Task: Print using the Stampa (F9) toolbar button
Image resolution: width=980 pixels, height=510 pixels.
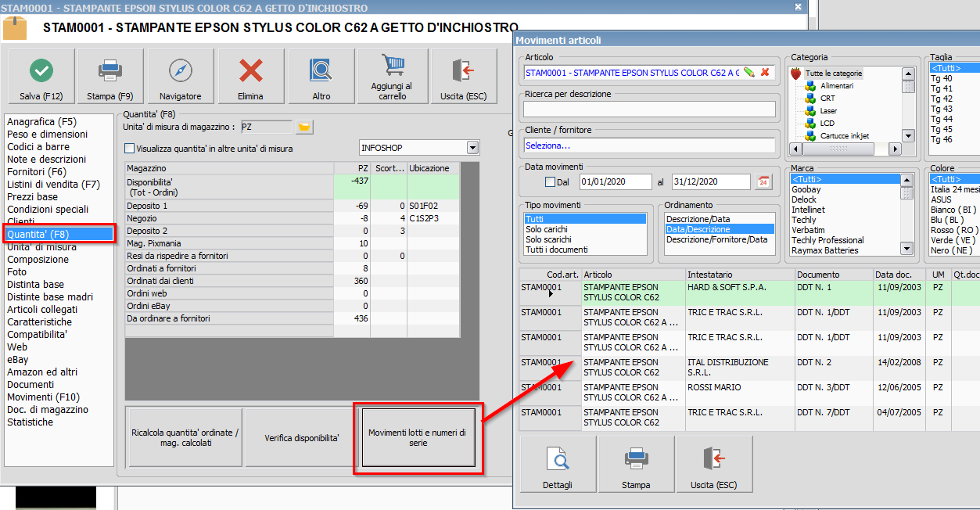Action: (x=110, y=76)
